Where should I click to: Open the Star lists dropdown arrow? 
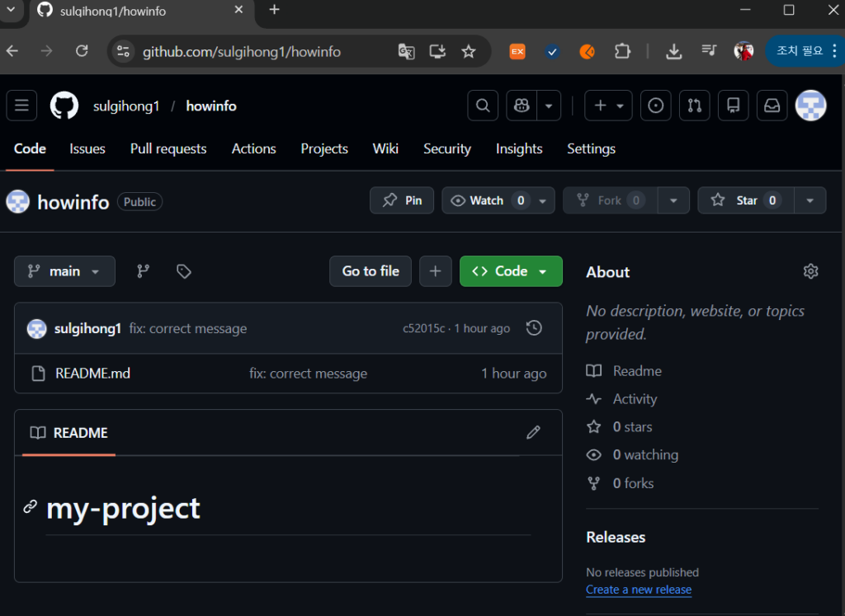coord(810,200)
